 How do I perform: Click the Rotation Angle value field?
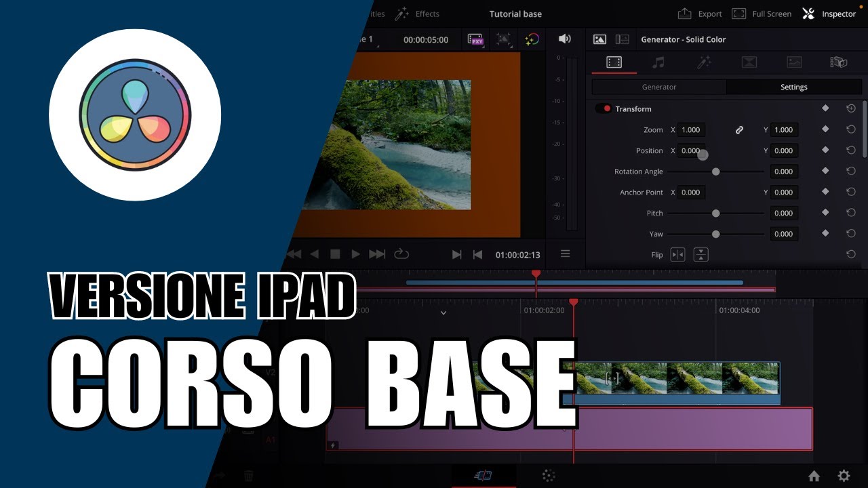[x=784, y=171]
